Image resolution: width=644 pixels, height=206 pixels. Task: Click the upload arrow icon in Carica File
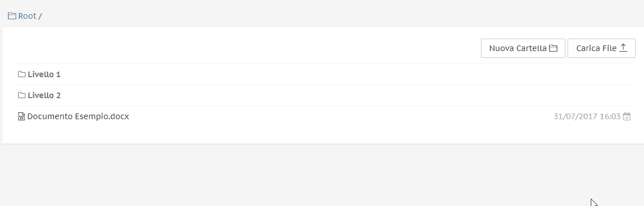(x=623, y=48)
